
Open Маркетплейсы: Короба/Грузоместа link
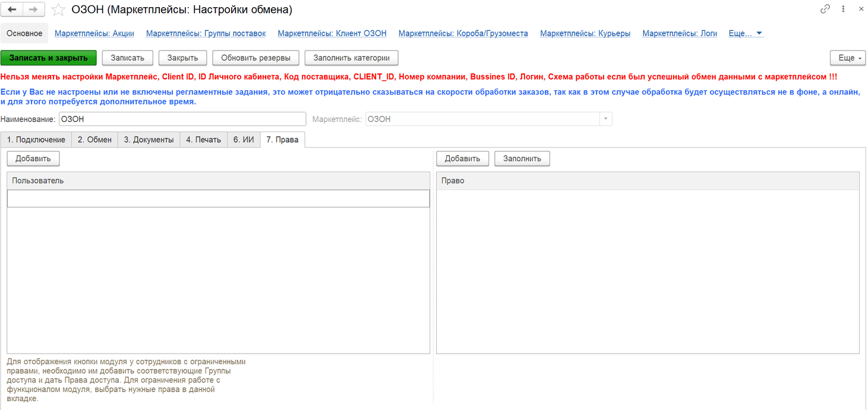click(x=463, y=33)
